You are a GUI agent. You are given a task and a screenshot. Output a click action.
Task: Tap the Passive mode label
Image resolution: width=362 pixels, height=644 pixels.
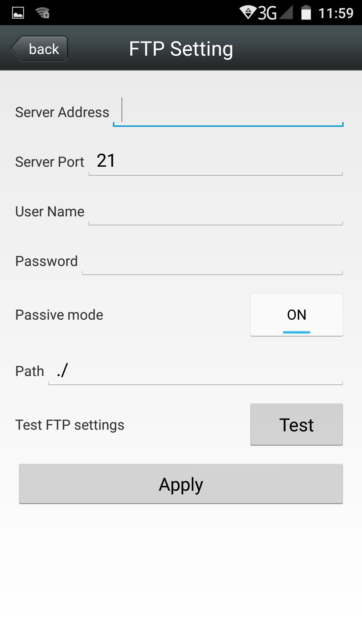[x=59, y=315]
